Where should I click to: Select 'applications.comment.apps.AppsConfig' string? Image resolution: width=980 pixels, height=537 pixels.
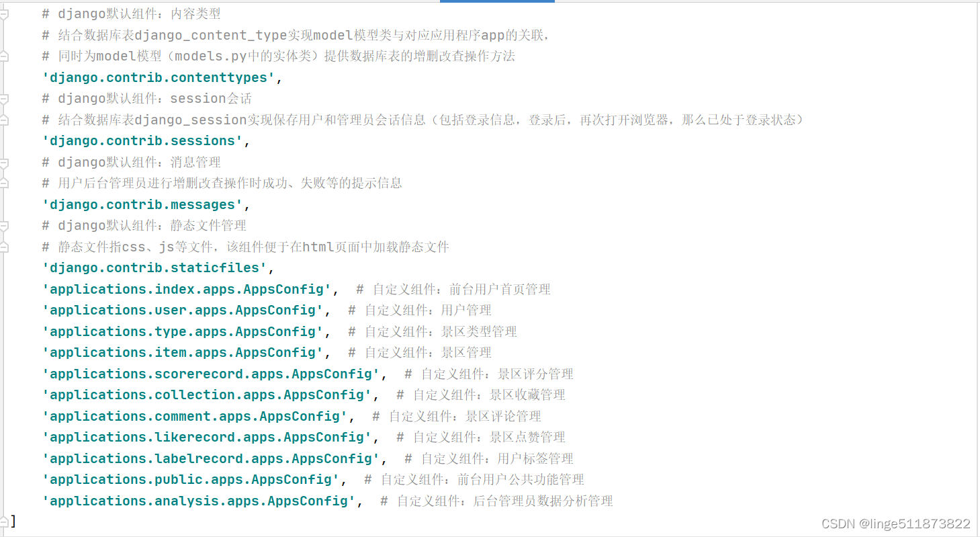[195, 417]
